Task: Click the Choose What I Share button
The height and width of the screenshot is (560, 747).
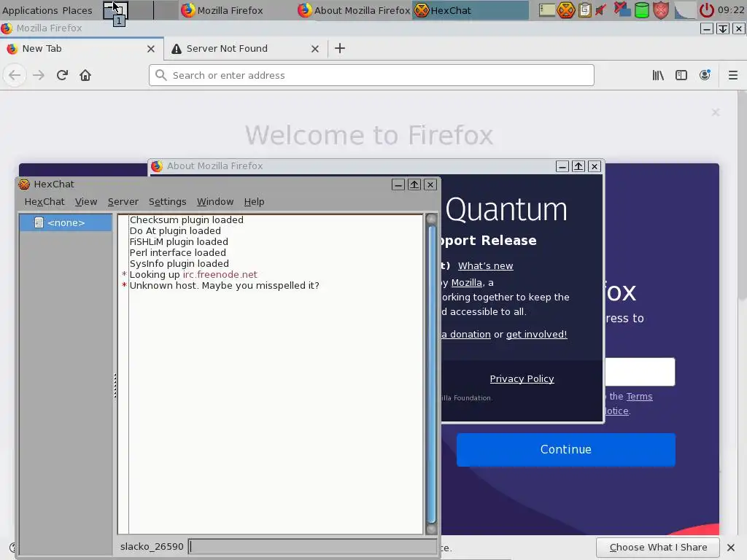Action: [658, 547]
